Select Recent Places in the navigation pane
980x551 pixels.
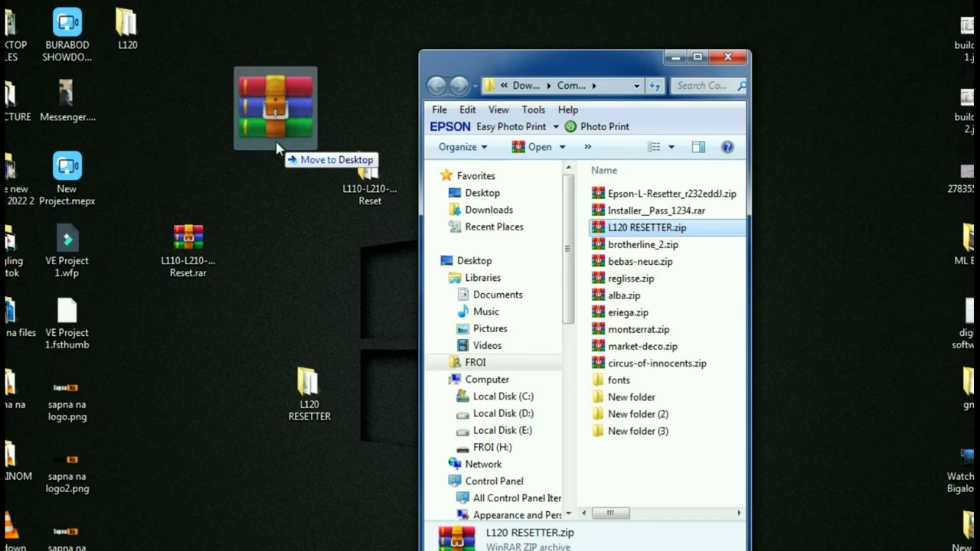(485, 227)
